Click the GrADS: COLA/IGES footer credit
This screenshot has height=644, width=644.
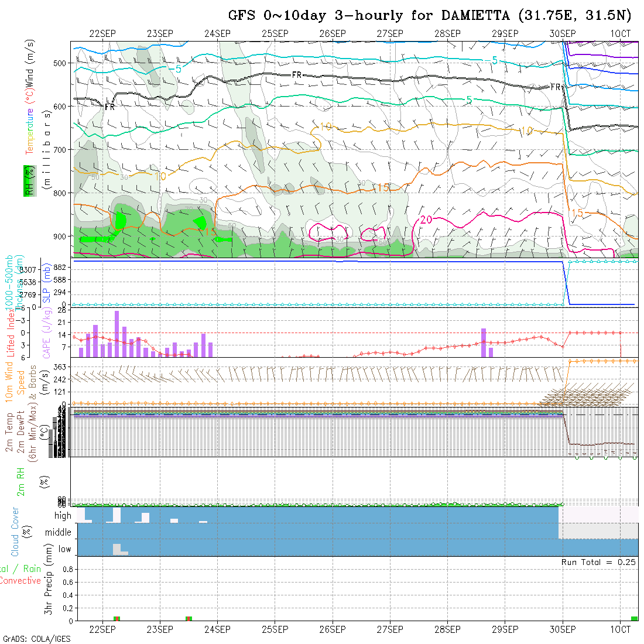tap(36, 639)
